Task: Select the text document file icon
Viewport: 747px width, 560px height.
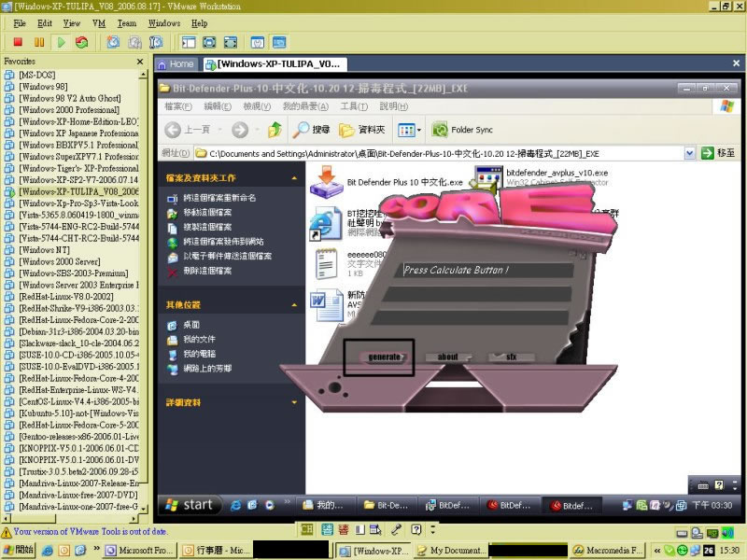Action: [x=326, y=264]
